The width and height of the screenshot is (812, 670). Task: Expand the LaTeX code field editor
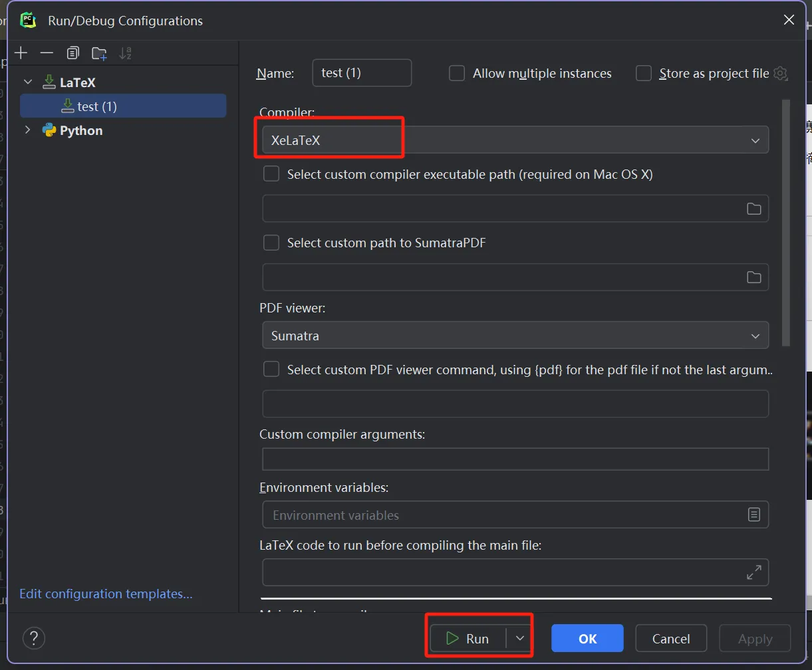pyautogui.click(x=753, y=572)
